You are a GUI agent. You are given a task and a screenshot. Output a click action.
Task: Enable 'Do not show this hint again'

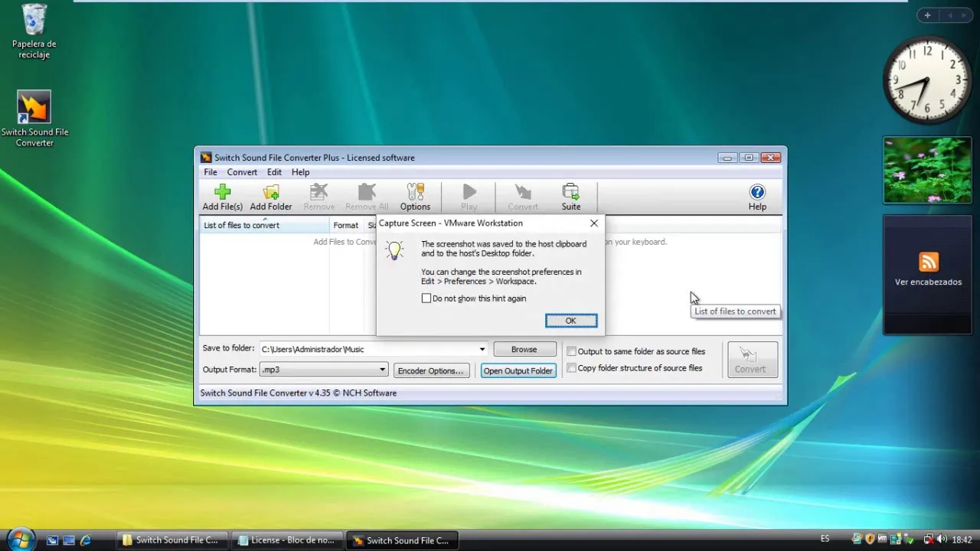pos(426,298)
